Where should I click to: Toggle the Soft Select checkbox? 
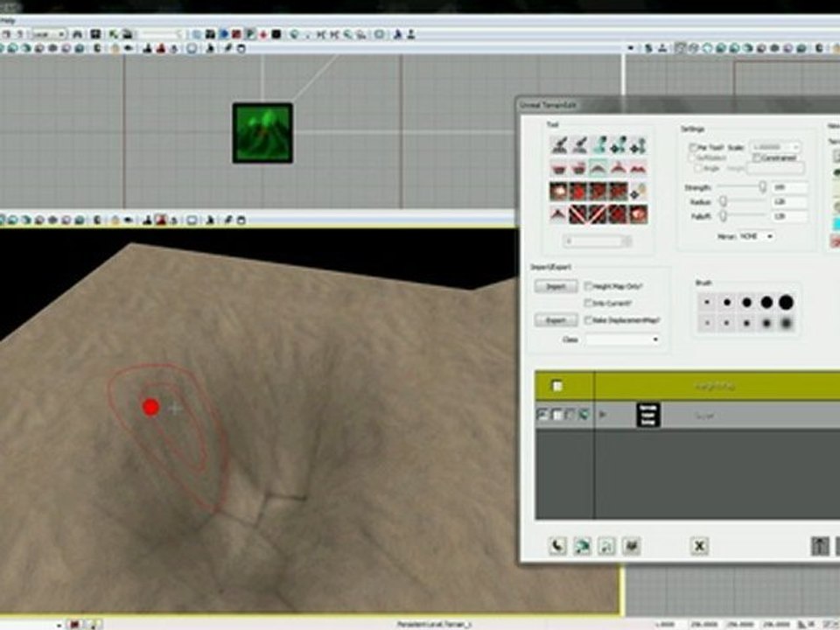coord(693,157)
